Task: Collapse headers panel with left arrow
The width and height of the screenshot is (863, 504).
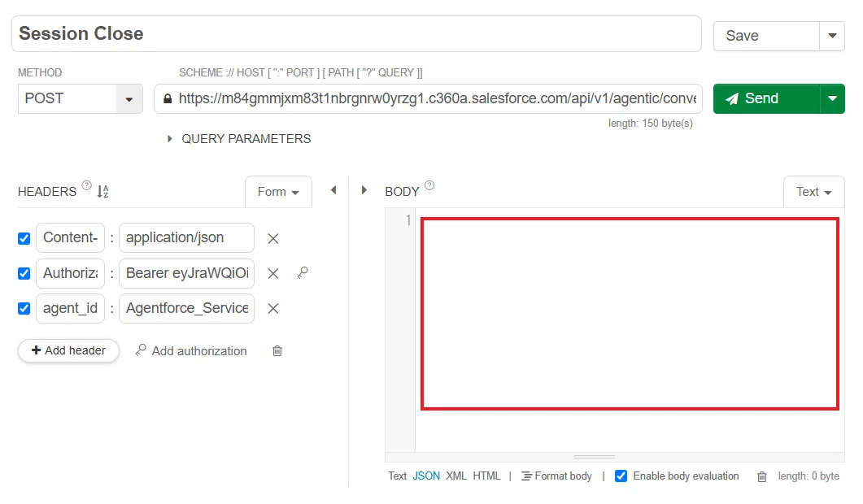Action: pos(333,190)
